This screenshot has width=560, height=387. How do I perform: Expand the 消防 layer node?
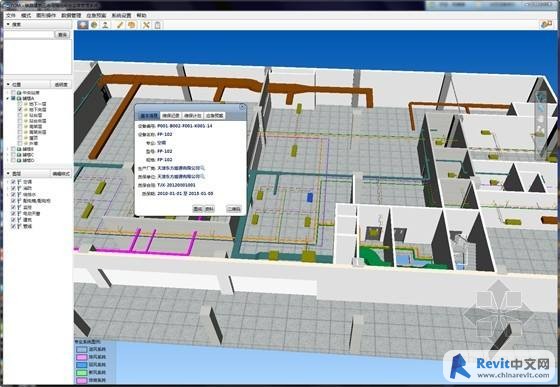pos(8,189)
